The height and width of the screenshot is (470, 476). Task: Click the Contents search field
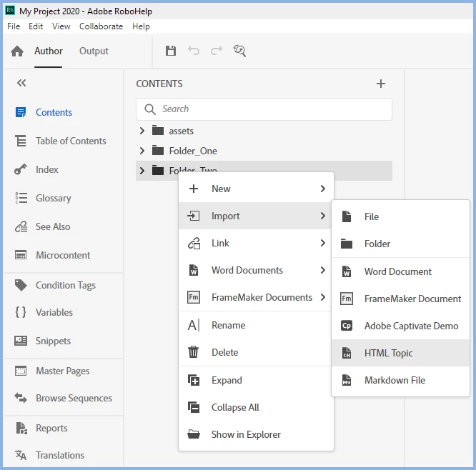tap(264, 109)
